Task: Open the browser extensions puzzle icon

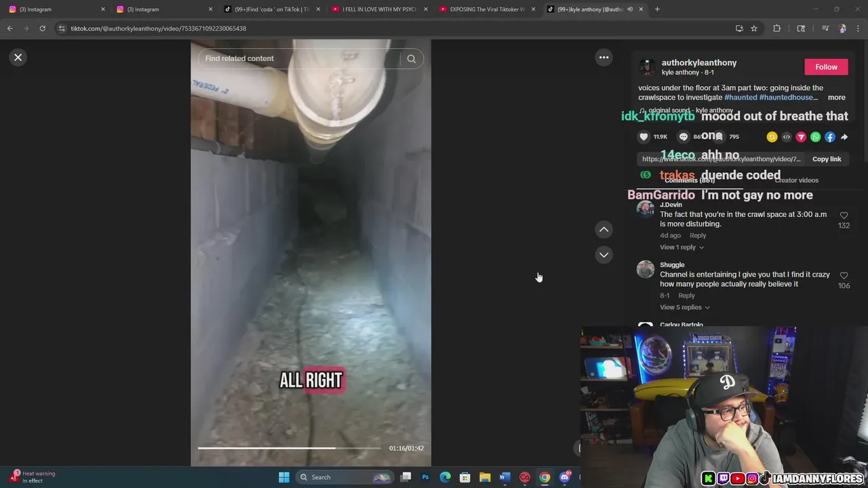Action: pos(777,28)
